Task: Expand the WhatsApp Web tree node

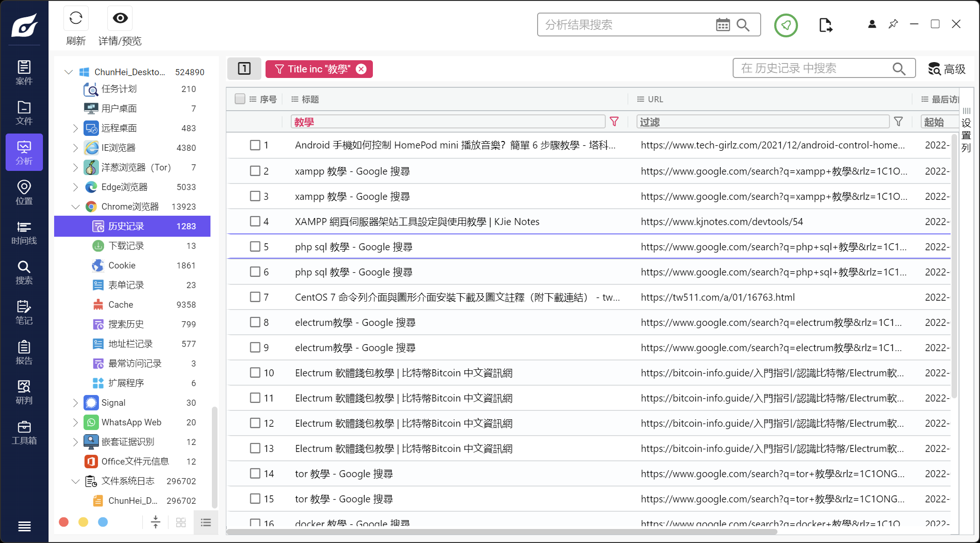Action: pyautogui.click(x=75, y=422)
